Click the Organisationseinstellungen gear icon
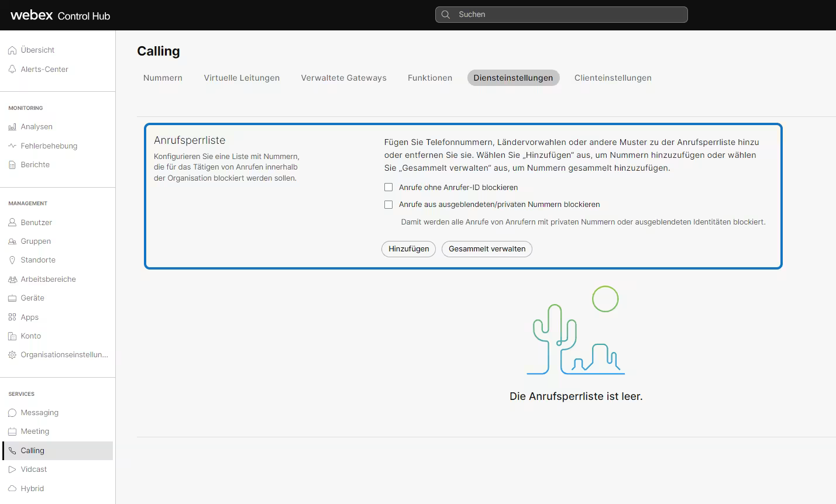 [x=12, y=355]
